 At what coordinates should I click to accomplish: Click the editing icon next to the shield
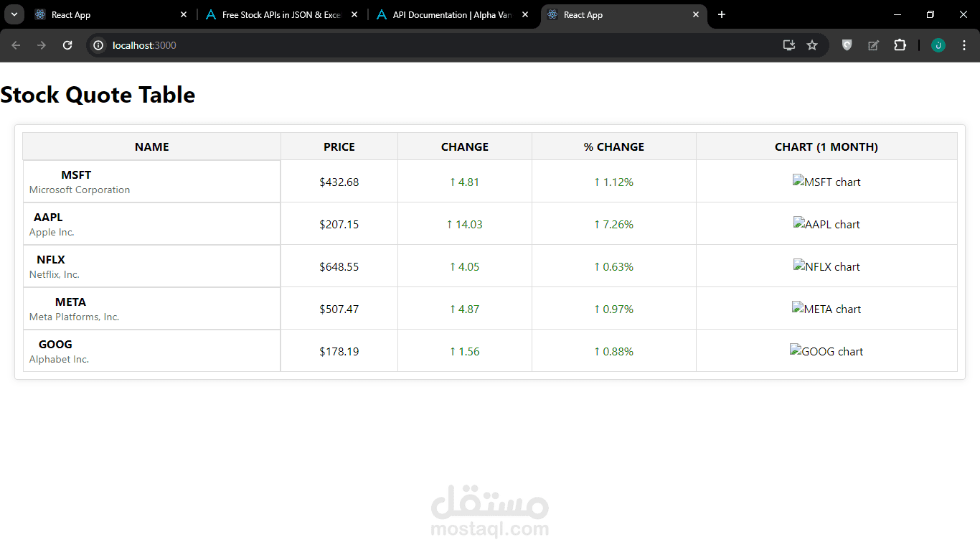(873, 45)
